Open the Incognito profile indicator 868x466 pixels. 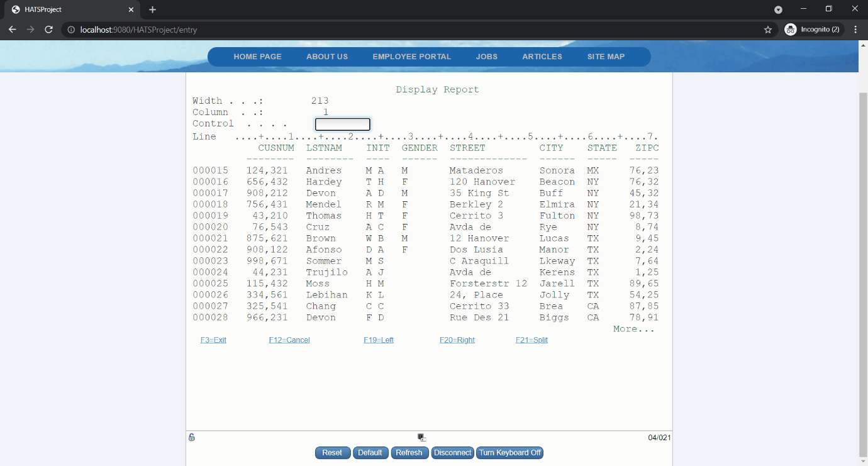click(812, 30)
